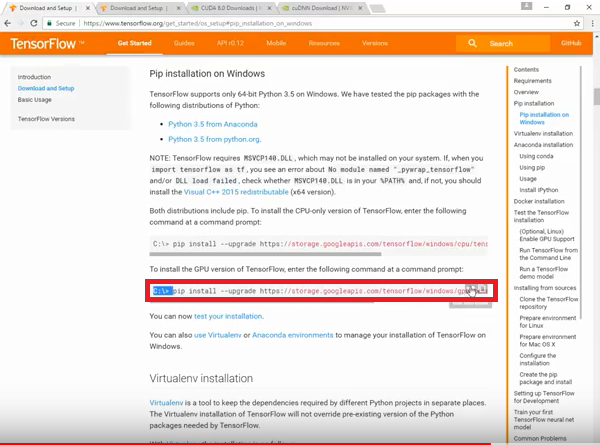The height and width of the screenshot is (445, 600).
Task: Open Versions nav item
Action: [x=375, y=43]
